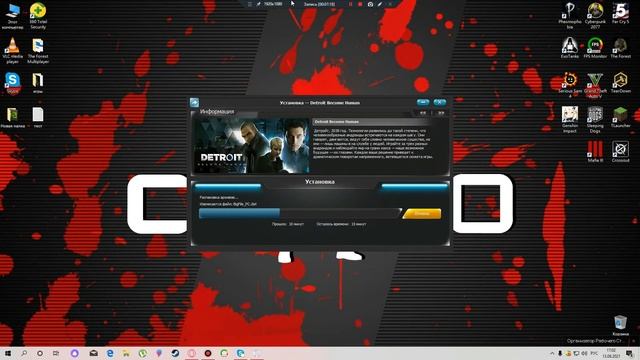The width and height of the screenshot is (640, 360).
Task: Open the FPS Monitor shortcut
Action: click(595, 48)
